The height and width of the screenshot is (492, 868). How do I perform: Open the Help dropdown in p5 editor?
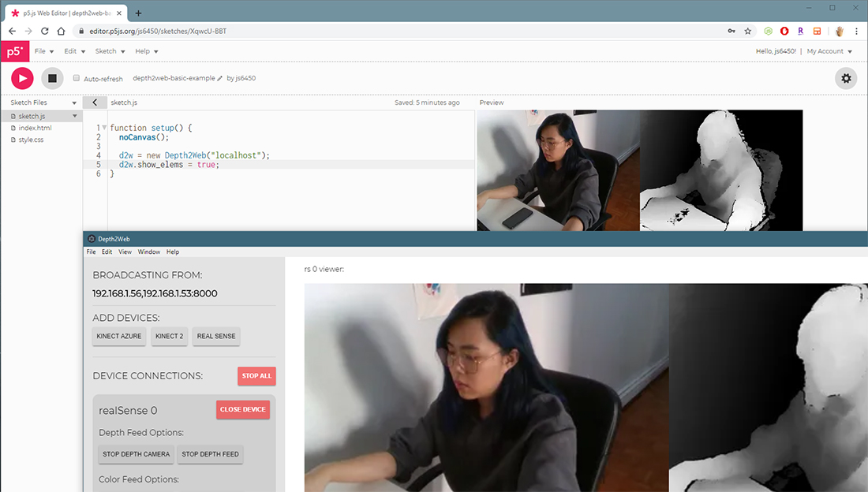pyautogui.click(x=147, y=51)
